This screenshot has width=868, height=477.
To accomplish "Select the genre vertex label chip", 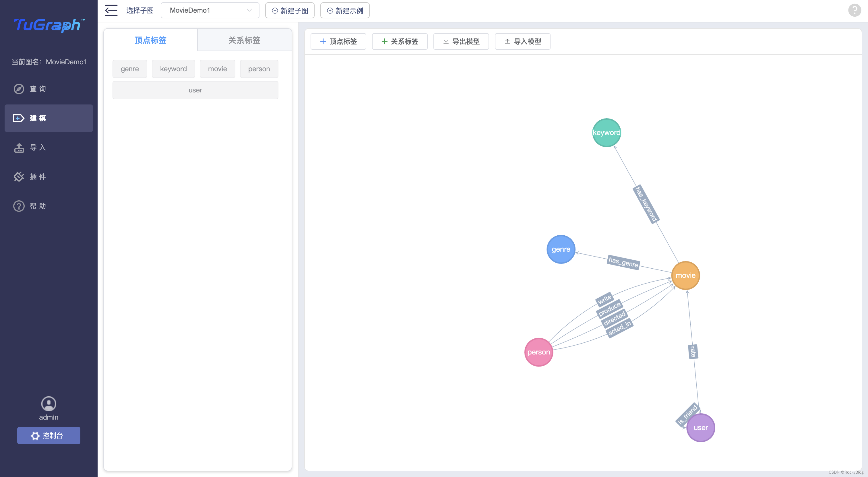I will [x=130, y=69].
